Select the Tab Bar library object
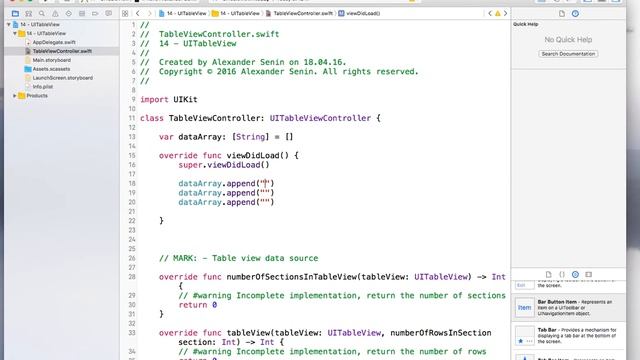The width and height of the screenshot is (640, 360). (x=568, y=336)
